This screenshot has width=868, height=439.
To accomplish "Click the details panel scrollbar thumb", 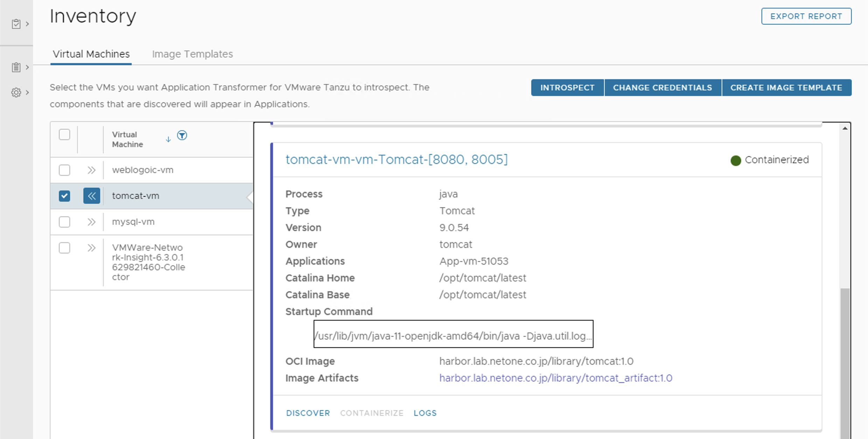I will [x=845, y=363].
